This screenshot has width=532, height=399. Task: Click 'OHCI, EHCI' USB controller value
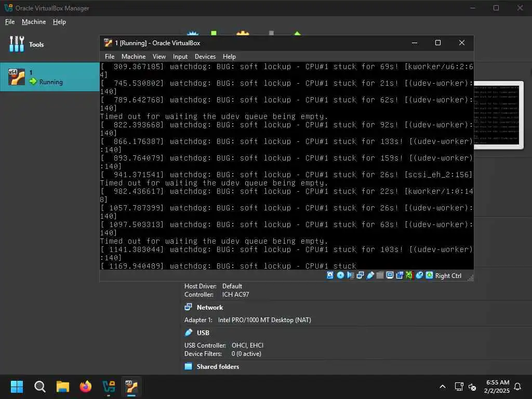(247, 345)
